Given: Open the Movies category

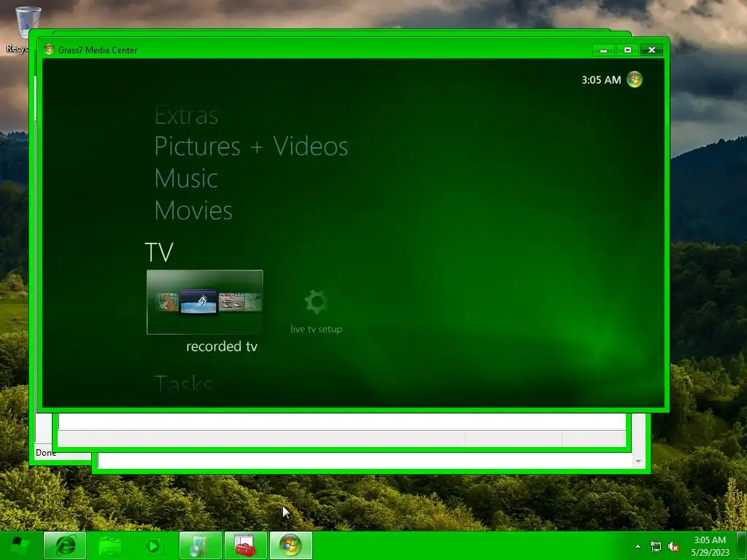Looking at the screenshot, I should coord(193,211).
